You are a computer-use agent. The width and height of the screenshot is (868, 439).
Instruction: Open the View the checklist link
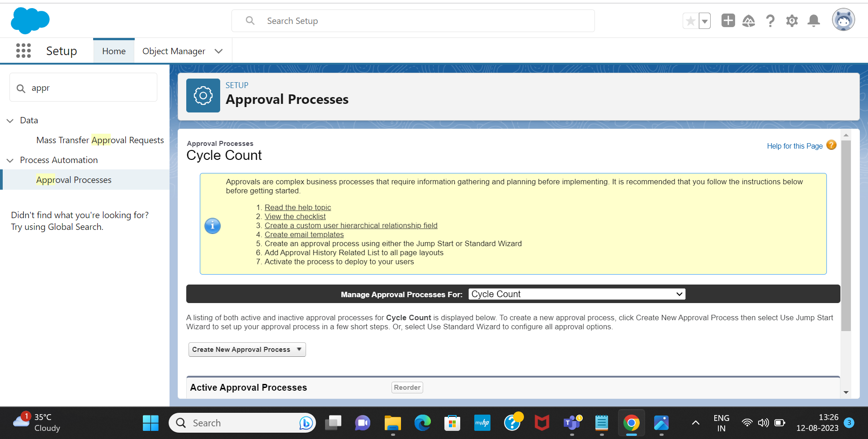[295, 216]
